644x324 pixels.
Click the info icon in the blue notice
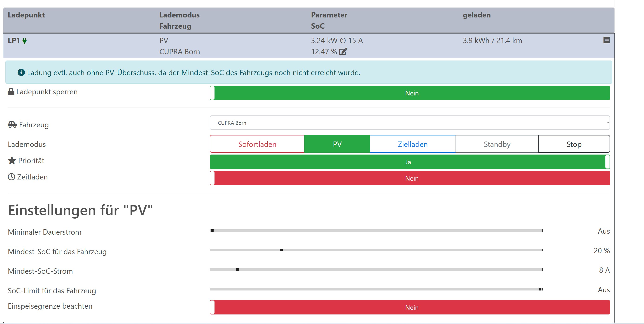point(21,73)
